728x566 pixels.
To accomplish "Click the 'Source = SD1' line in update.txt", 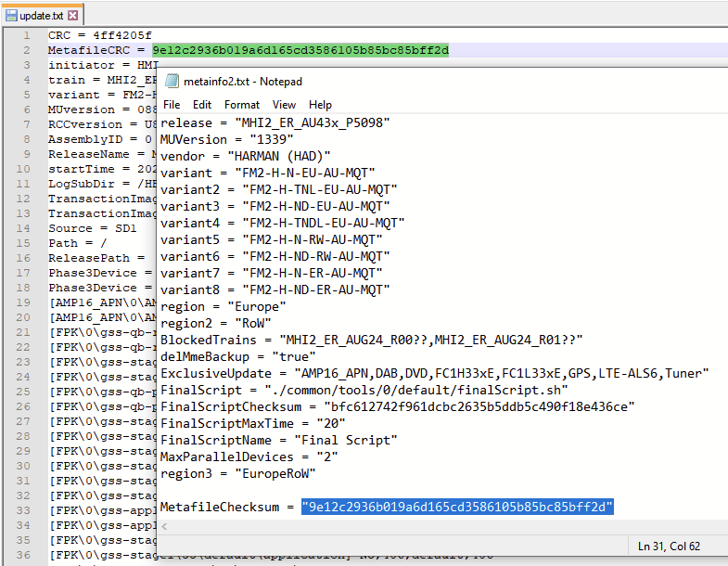I will click(x=93, y=228).
